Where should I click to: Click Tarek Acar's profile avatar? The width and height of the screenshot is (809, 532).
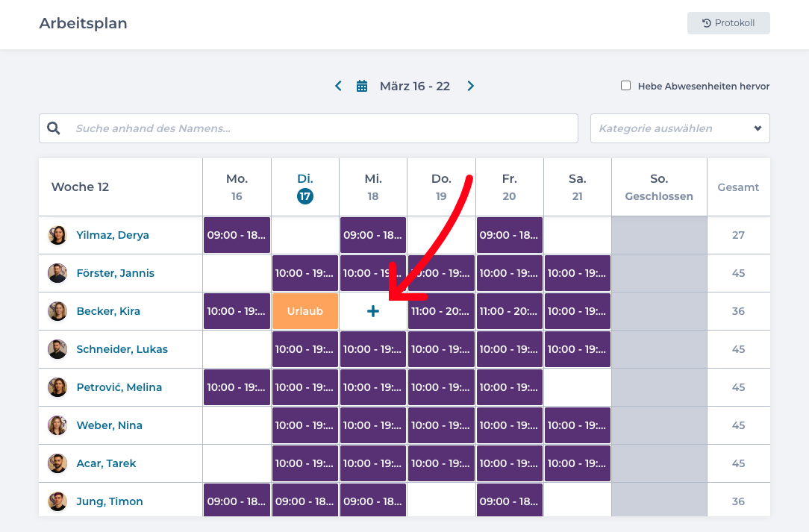click(57, 463)
